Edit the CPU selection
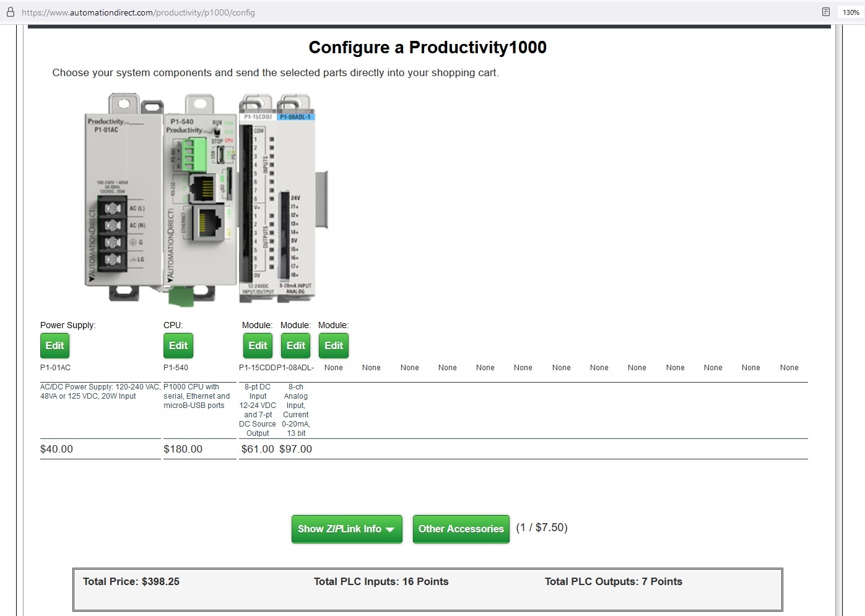Screen dimensions: 865x616 (178, 345)
